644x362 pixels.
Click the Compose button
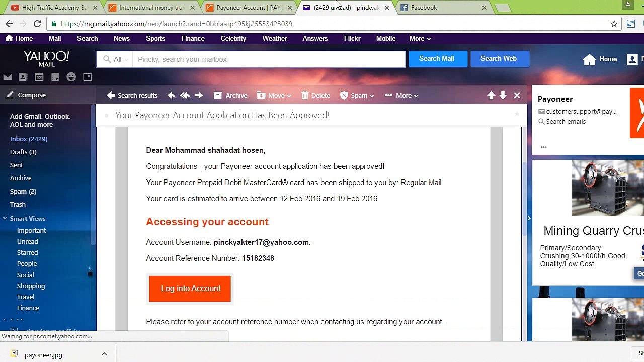point(26,95)
